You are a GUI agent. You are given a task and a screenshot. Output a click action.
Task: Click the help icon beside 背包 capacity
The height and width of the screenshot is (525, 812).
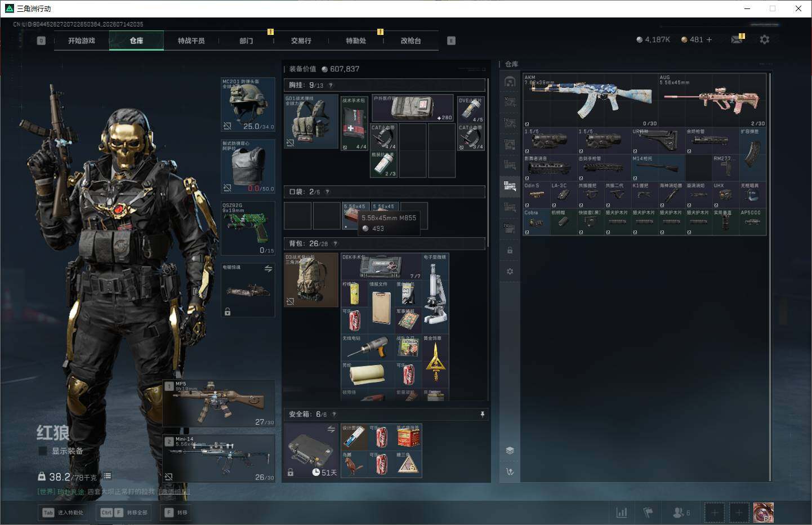pyautogui.click(x=335, y=243)
